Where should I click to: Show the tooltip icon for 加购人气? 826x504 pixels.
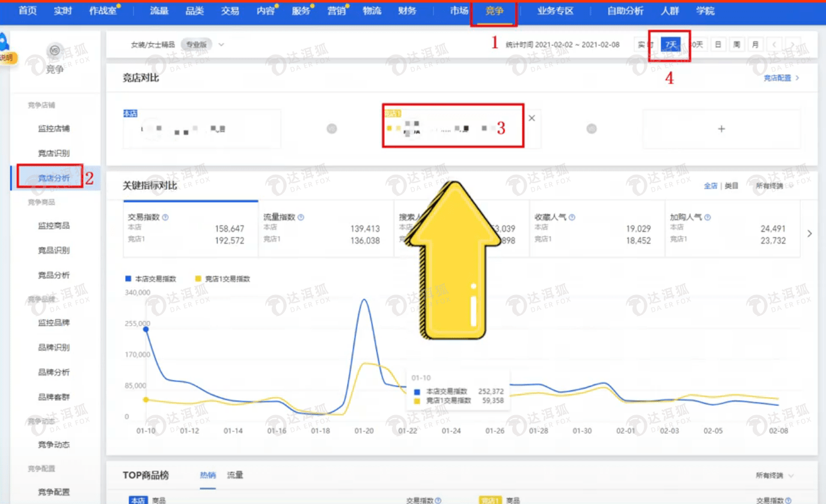[708, 217]
